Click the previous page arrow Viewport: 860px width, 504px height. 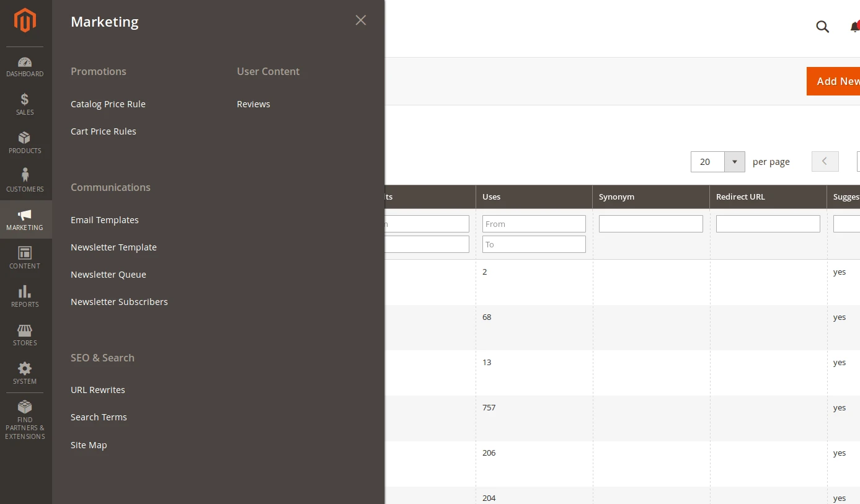tap(825, 161)
